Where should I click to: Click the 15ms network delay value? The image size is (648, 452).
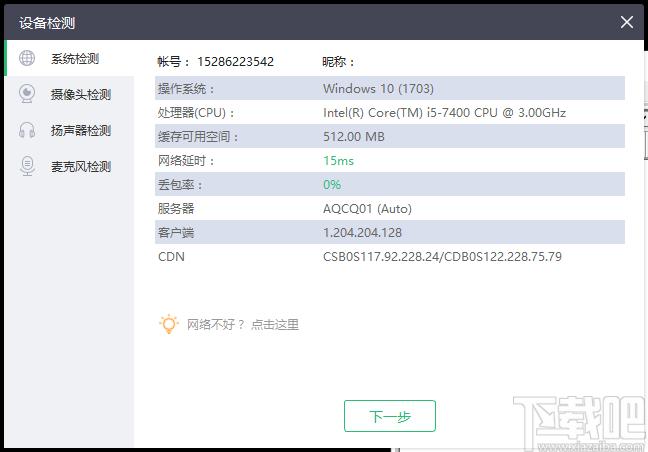pyautogui.click(x=338, y=161)
